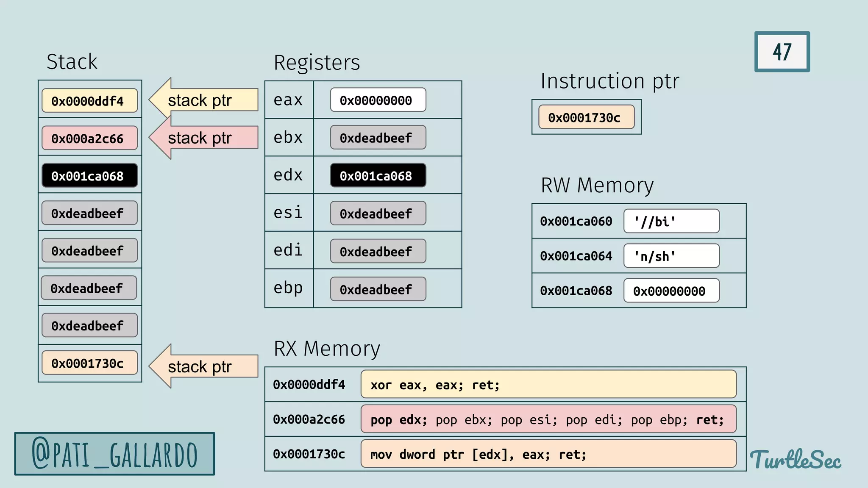
Task: Click the edx register value 0x001ca068
Action: pyautogui.click(x=378, y=176)
